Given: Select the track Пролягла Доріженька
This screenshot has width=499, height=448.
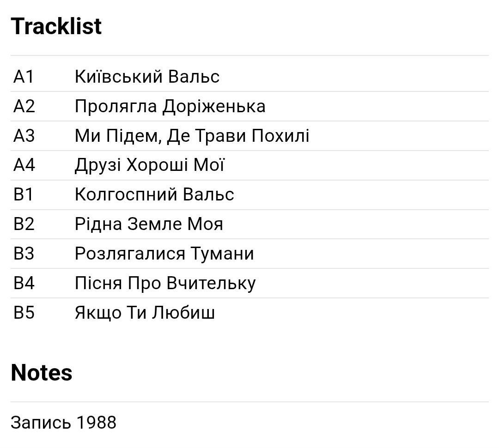Looking at the screenshot, I should [170, 106].
